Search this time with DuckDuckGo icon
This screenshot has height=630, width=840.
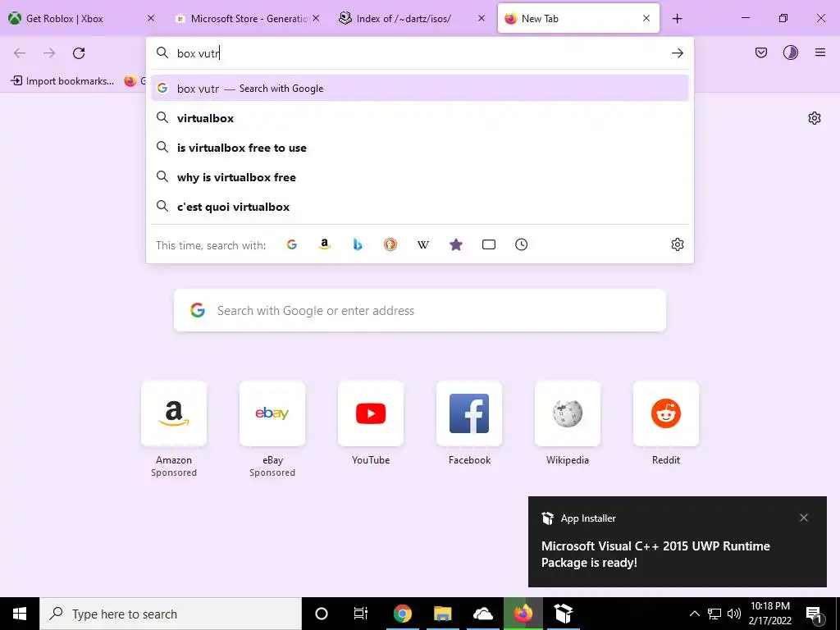click(390, 244)
